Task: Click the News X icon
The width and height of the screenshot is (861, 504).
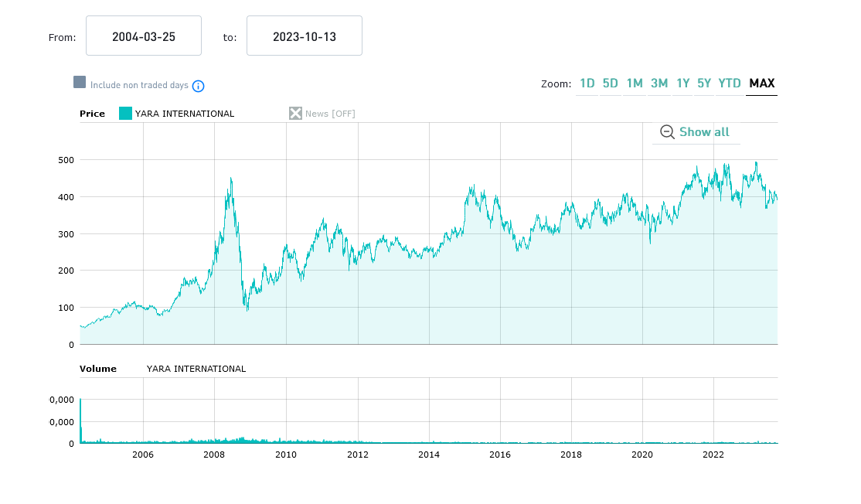Action: [295, 114]
